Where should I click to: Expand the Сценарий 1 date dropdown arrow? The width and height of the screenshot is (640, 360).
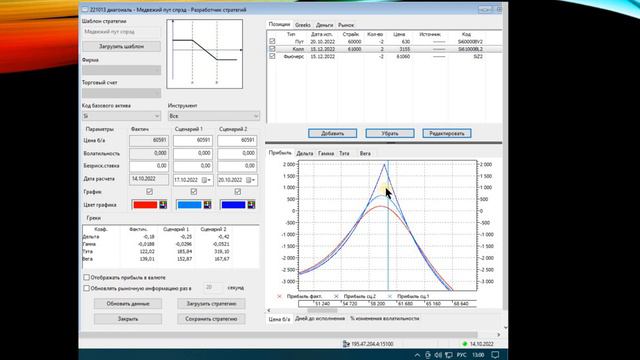pos(210,180)
